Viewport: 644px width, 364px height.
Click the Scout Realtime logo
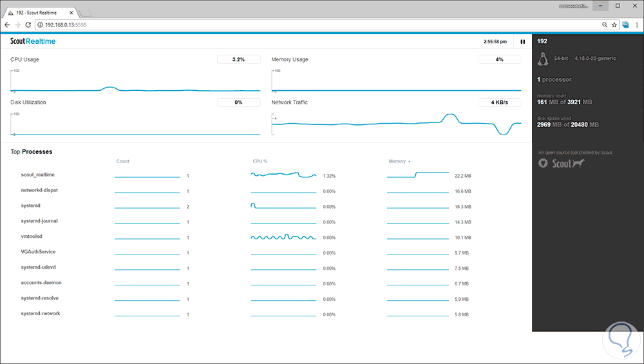[33, 41]
